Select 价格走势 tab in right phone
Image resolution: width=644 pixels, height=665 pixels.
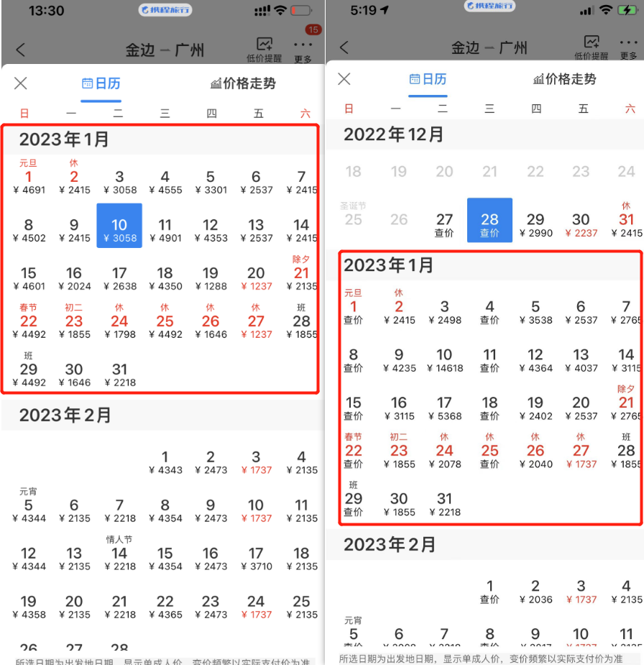[565, 79]
